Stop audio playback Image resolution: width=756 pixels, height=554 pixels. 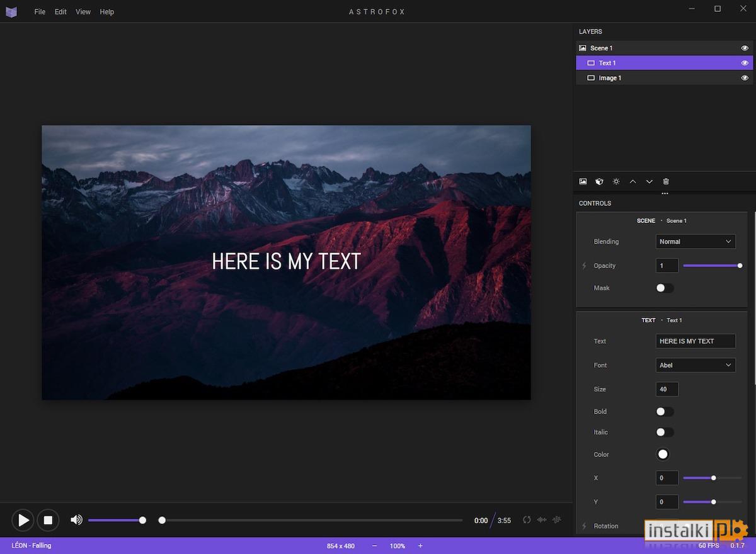[x=48, y=520]
